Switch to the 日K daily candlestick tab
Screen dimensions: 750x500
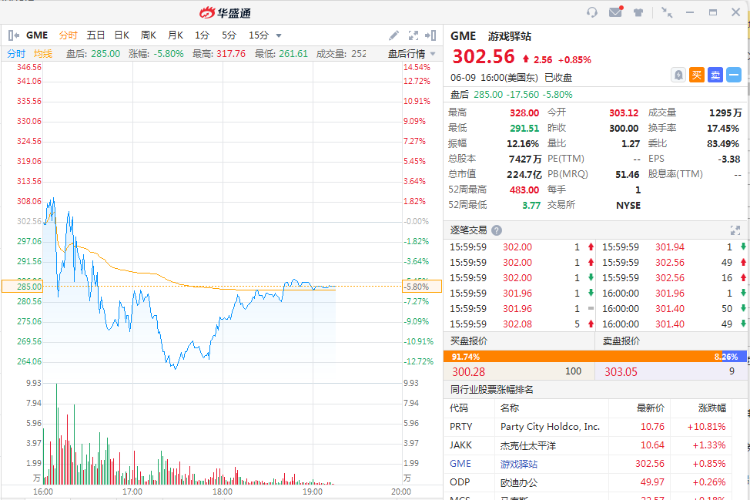[121, 35]
